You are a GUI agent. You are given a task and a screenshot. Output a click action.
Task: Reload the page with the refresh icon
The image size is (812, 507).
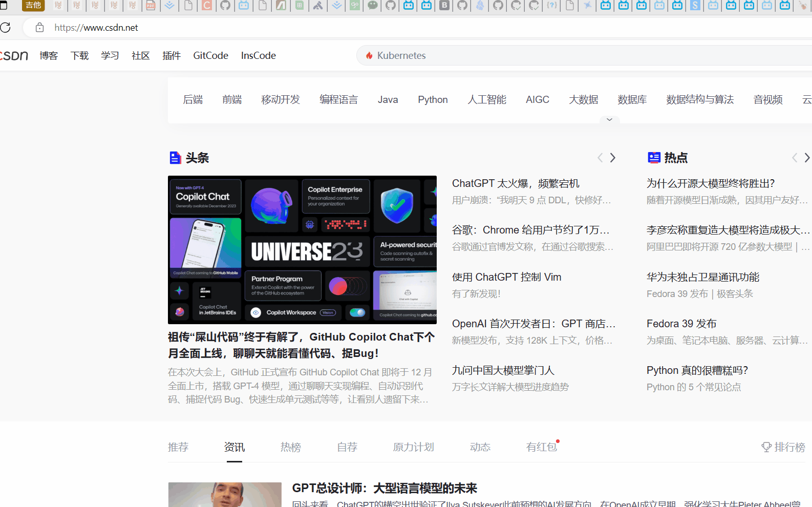tap(5, 28)
